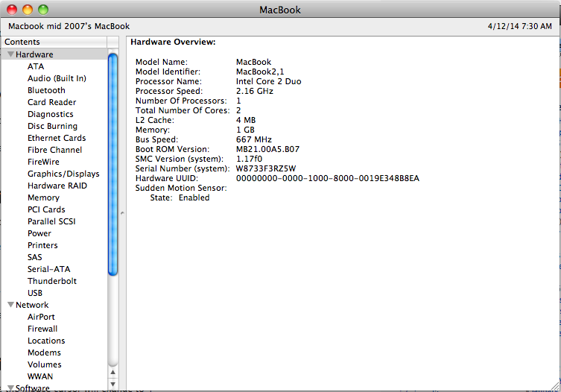561x392 pixels.
Task: Show USB device information
Action: (35, 293)
